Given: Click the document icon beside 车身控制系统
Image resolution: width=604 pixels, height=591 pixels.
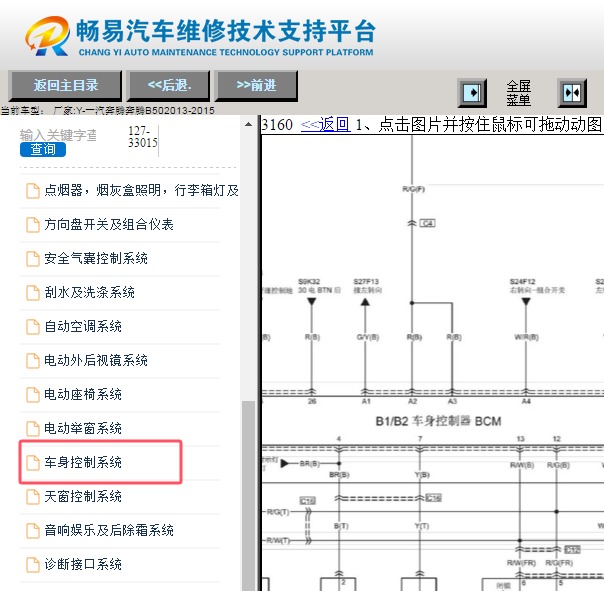Looking at the screenshot, I should (x=33, y=463).
